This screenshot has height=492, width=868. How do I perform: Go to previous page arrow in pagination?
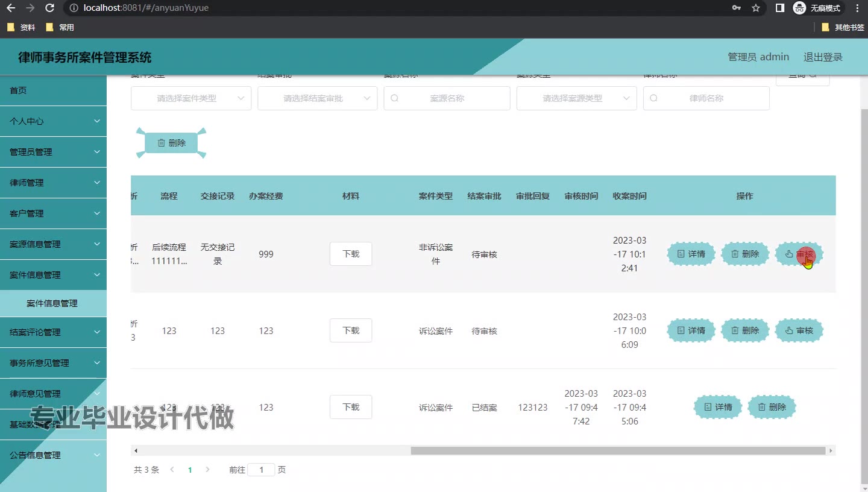172,470
